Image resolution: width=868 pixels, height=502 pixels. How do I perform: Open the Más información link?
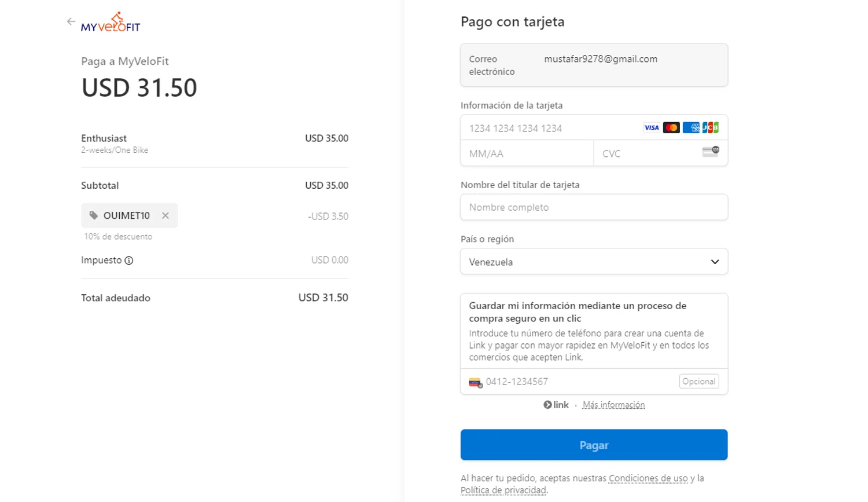(x=613, y=405)
